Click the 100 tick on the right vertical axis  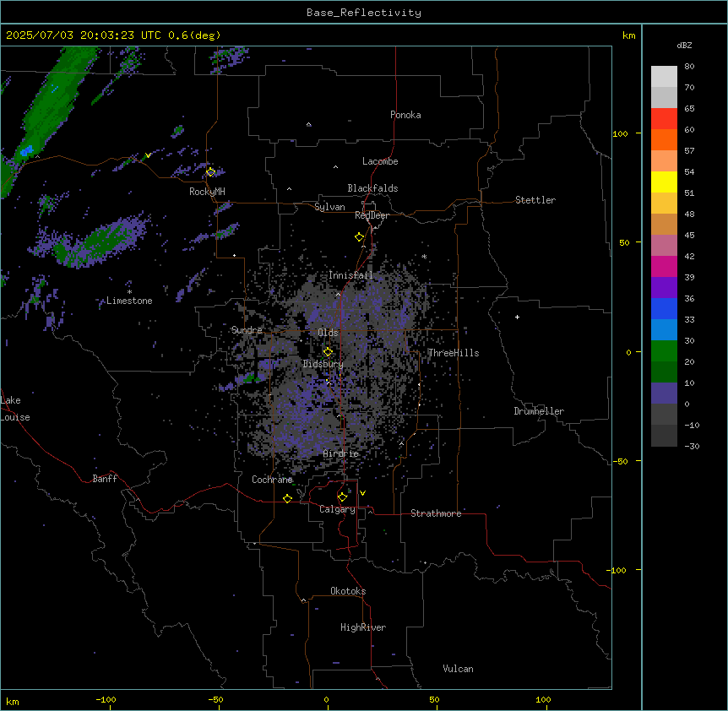tap(620, 133)
